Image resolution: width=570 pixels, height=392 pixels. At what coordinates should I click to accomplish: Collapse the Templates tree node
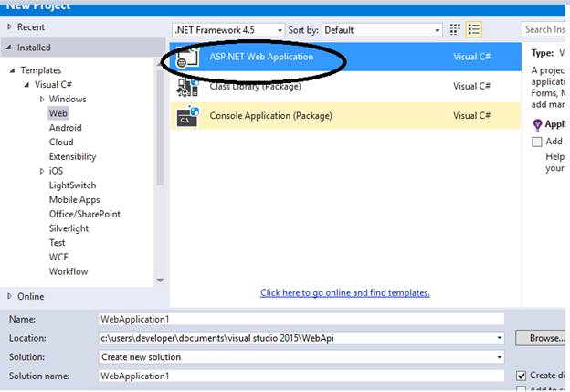click(13, 70)
